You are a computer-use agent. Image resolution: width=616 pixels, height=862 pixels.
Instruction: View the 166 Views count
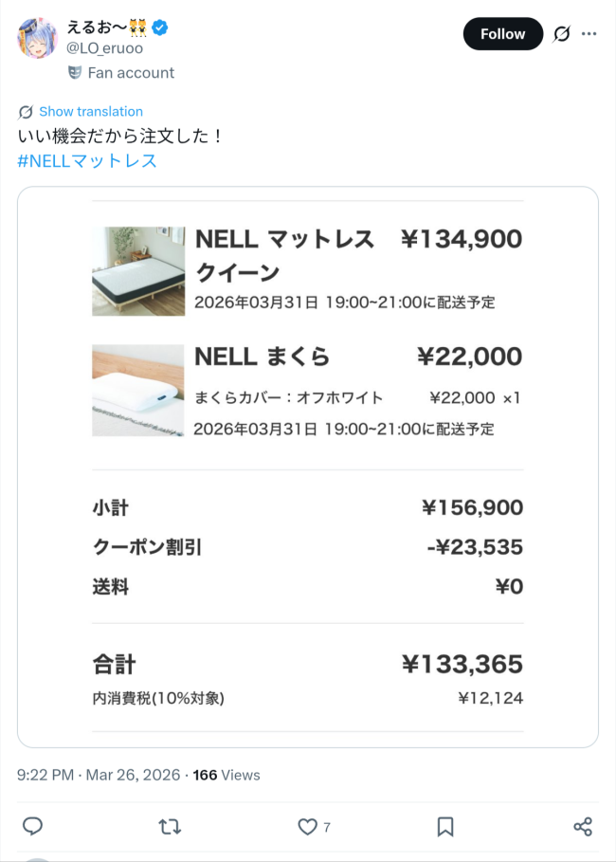226,775
